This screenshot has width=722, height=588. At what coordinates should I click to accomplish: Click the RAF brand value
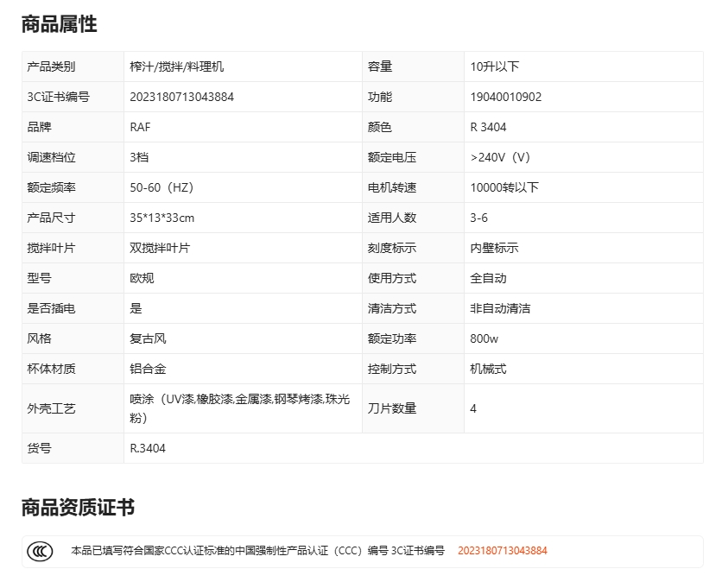(141, 127)
